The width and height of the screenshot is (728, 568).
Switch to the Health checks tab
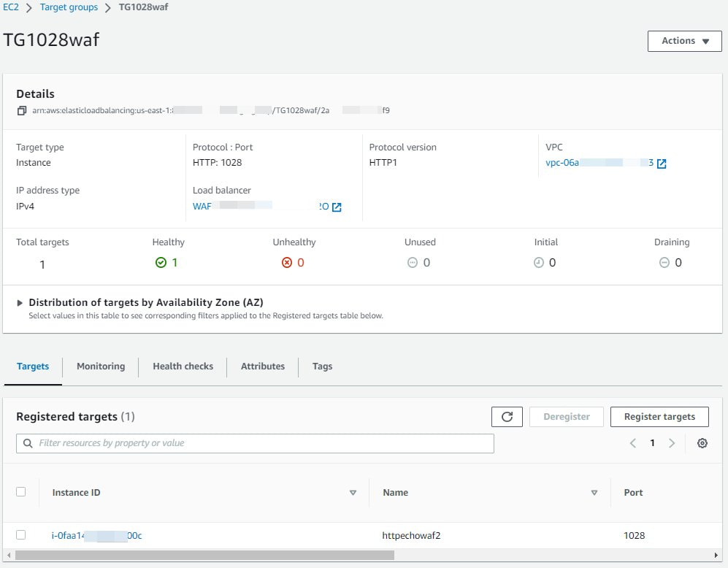click(x=183, y=366)
